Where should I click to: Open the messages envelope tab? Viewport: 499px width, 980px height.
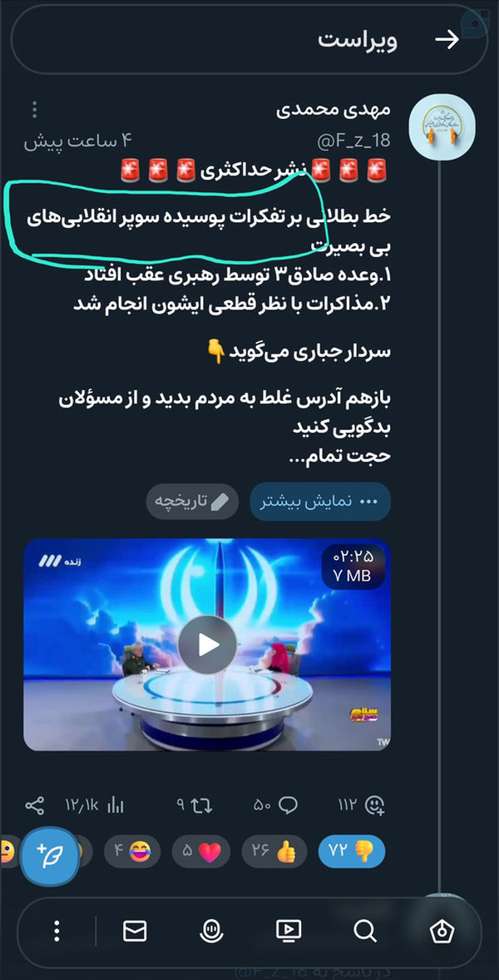tap(134, 932)
